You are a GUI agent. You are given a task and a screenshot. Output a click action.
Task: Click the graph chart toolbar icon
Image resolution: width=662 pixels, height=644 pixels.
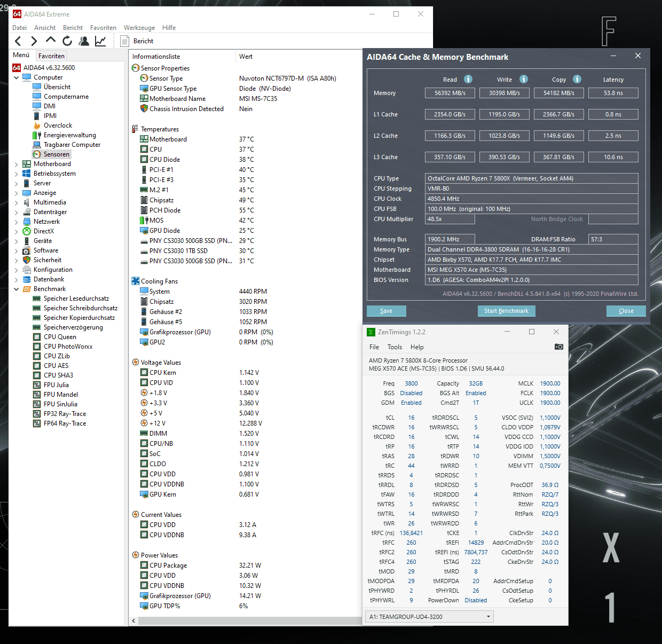[x=100, y=41]
